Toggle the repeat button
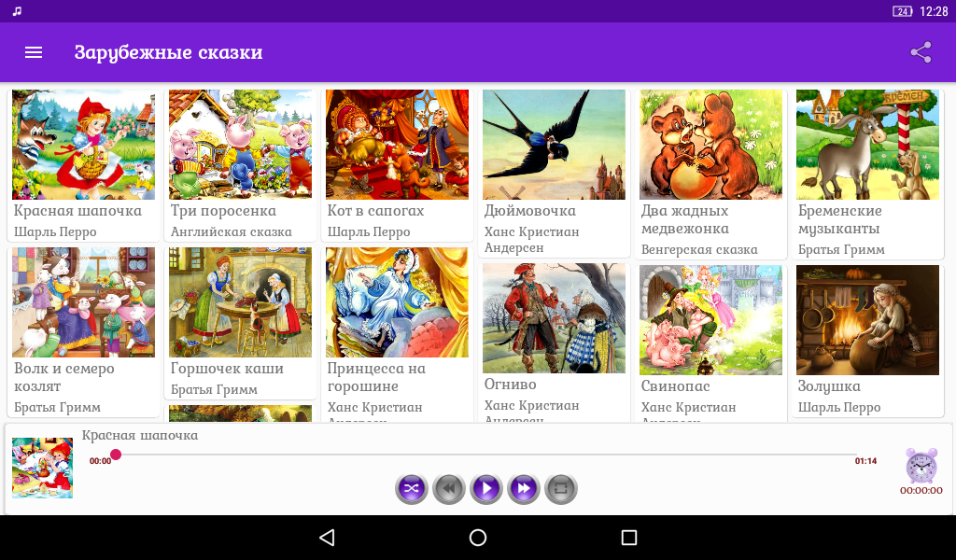956x560 pixels. [x=561, y=489]
